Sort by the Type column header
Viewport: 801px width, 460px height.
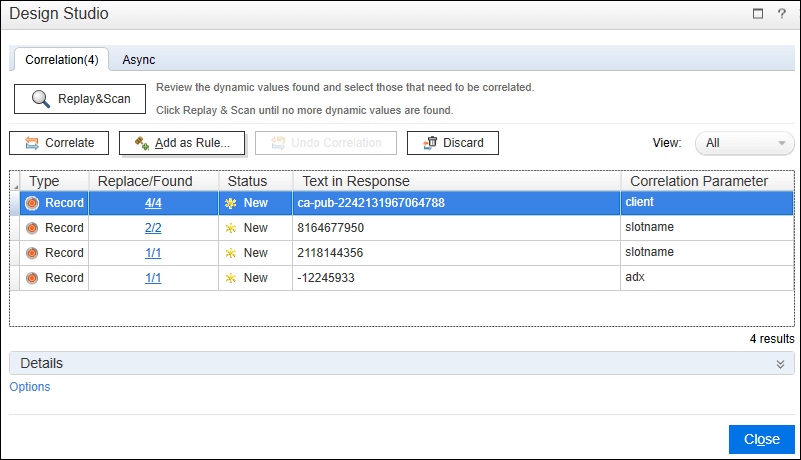coord(45,181)
